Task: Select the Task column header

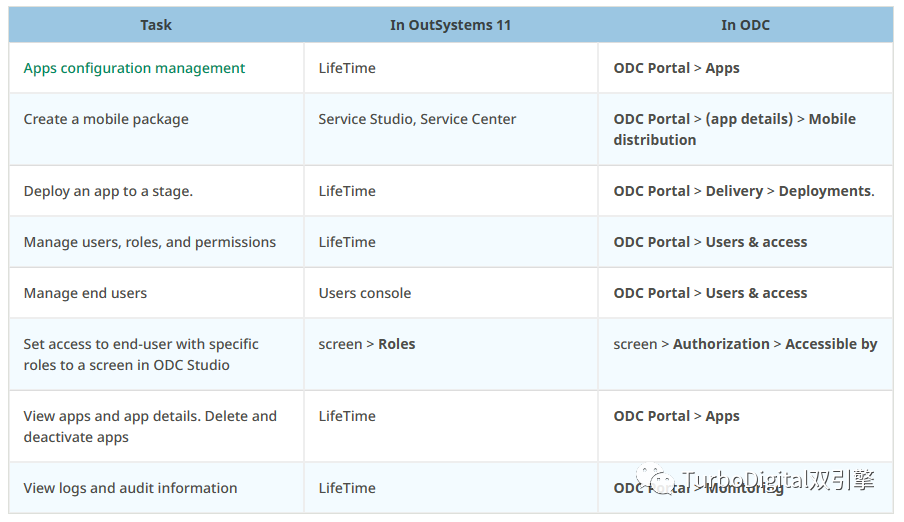Action: pyautogui.click(x=156, y=25)
